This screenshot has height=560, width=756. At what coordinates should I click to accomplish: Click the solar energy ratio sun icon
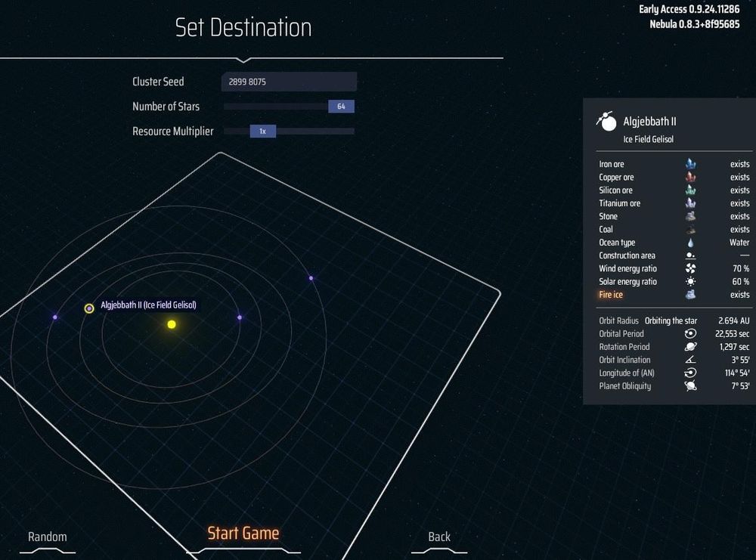click(690, 282)
